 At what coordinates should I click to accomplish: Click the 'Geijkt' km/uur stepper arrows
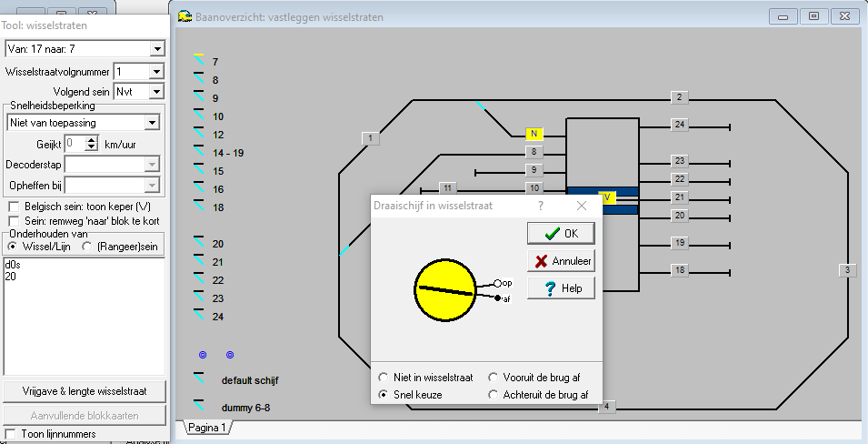[91, 143]
